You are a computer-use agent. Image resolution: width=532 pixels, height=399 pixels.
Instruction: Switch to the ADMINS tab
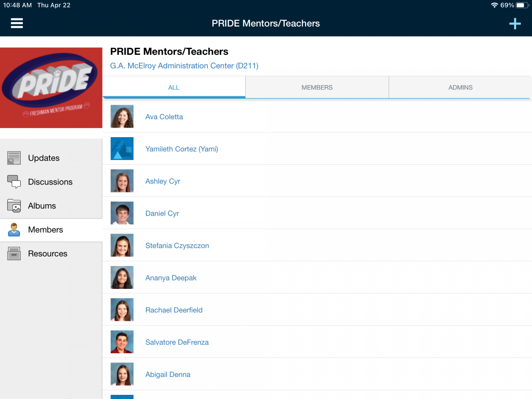(460, 87)
